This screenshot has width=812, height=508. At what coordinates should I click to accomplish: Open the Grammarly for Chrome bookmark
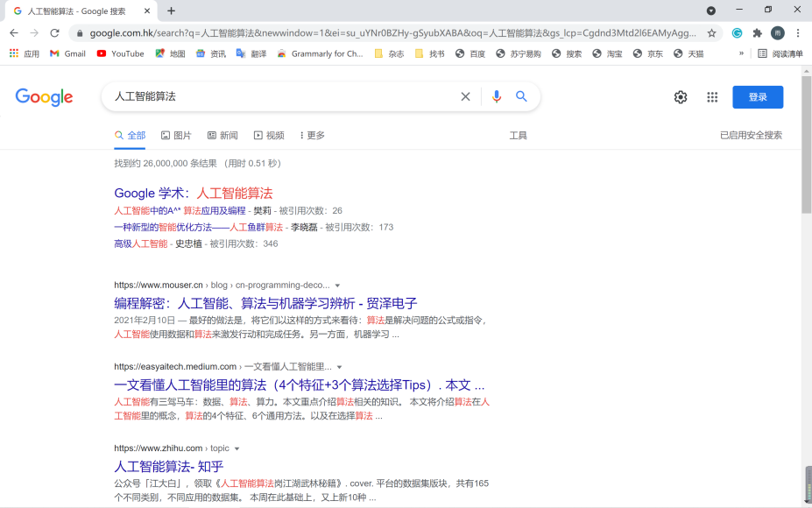[320, 53]
